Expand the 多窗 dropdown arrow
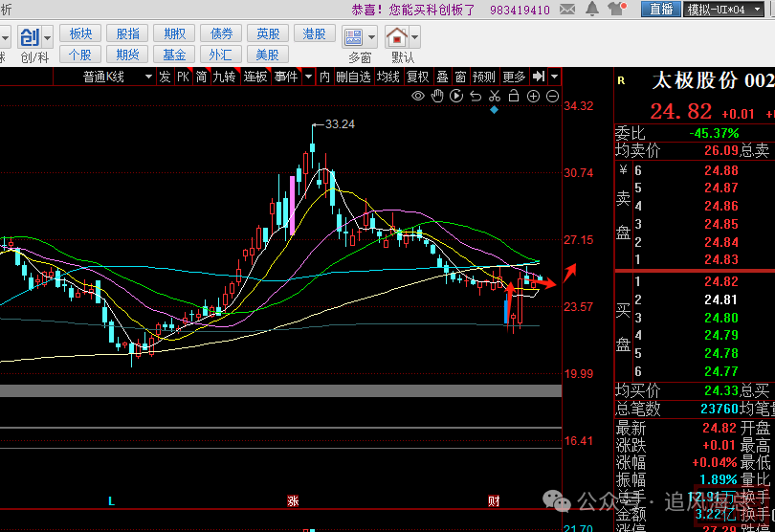Viewport: 775px width, 532px height. [x=371, y=37]
